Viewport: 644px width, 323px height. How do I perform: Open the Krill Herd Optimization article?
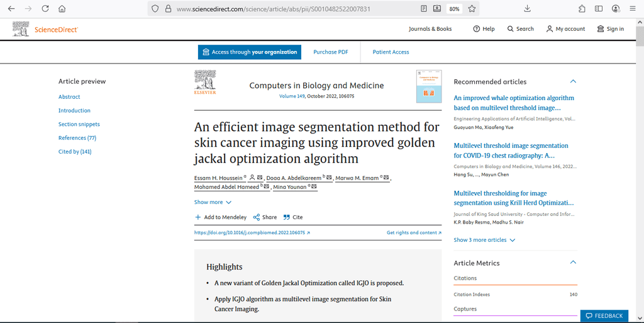[x=514, y=198]
